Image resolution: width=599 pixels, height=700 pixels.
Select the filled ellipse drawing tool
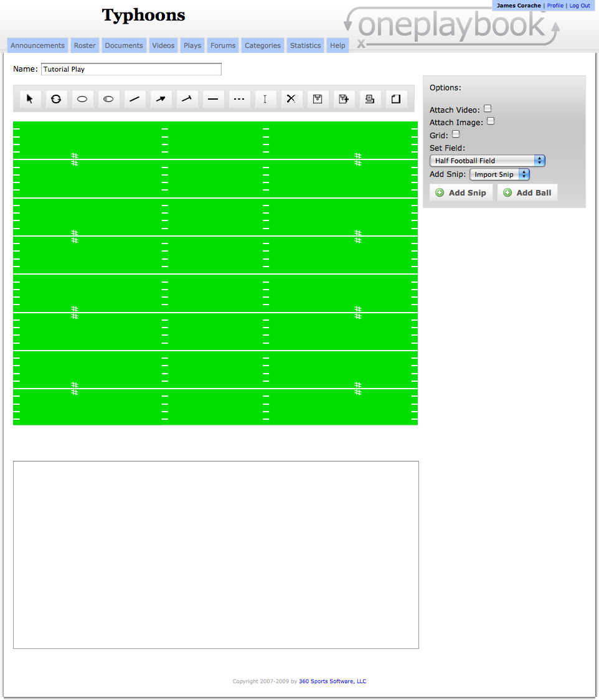coord(108,98)
